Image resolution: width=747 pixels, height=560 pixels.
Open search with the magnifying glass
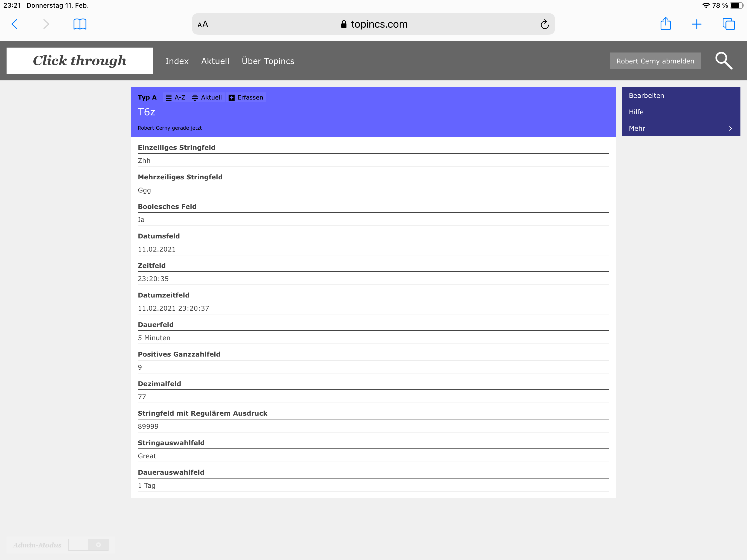pyautogui.click(x=723, y=61)
